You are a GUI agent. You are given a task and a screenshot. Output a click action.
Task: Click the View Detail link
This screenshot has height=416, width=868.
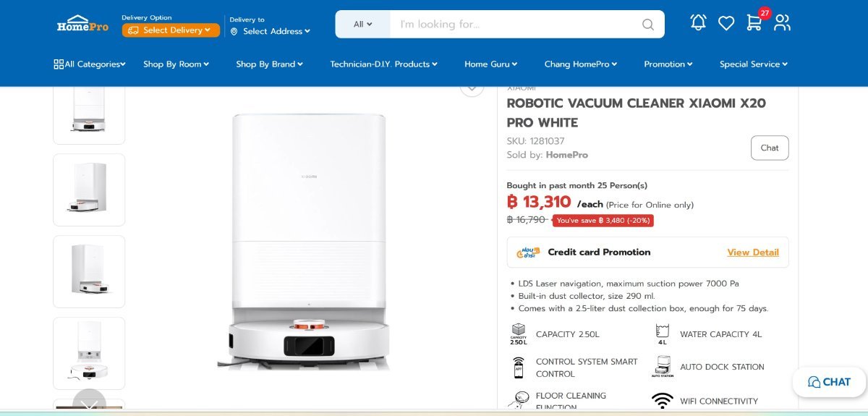tap(753, 252)
